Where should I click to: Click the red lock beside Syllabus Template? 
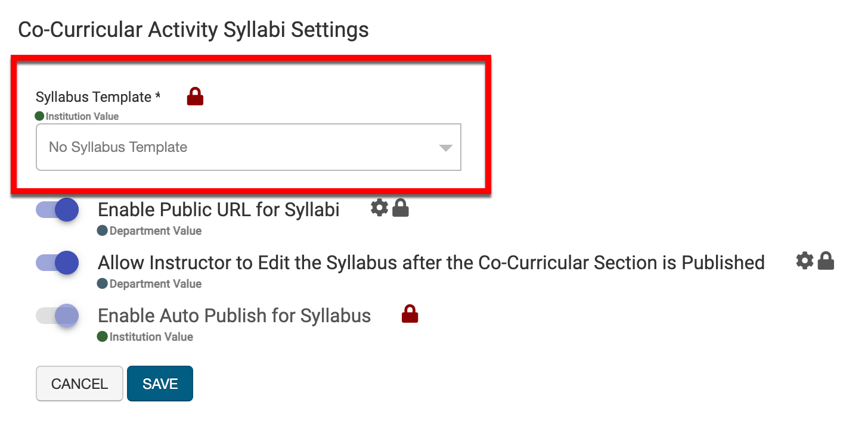coord(195,96)
